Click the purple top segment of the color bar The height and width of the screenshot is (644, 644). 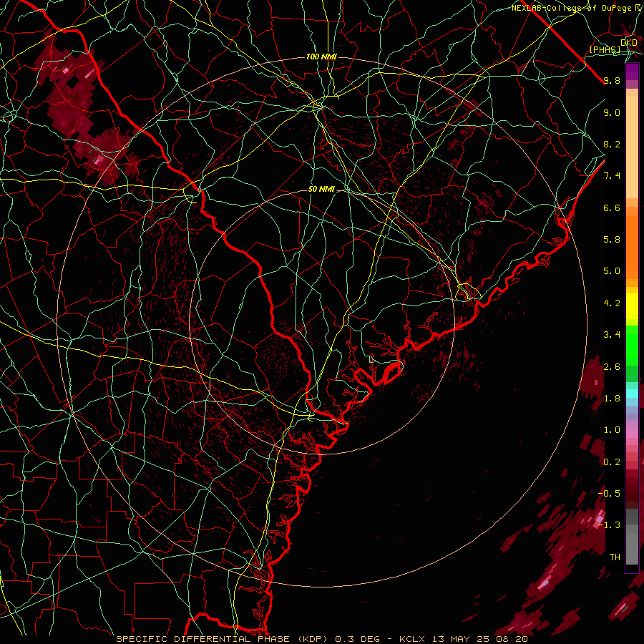pyautogui.click(x=632, y=72)
